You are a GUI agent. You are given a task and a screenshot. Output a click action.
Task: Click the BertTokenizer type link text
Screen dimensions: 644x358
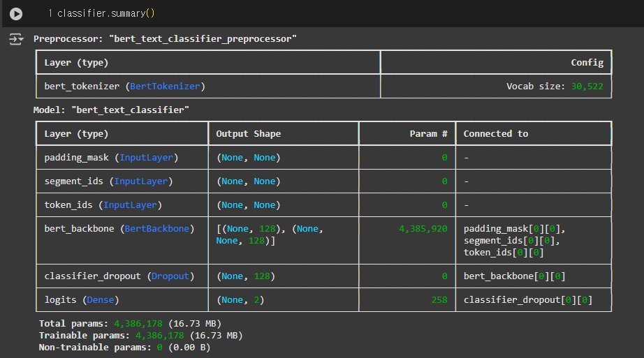click(x=165, y=87)
